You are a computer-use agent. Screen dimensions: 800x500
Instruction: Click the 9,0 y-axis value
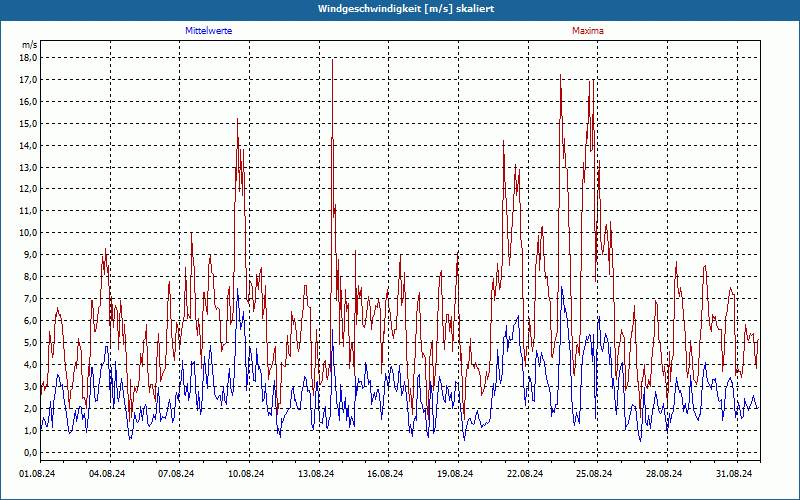point(31,255)
